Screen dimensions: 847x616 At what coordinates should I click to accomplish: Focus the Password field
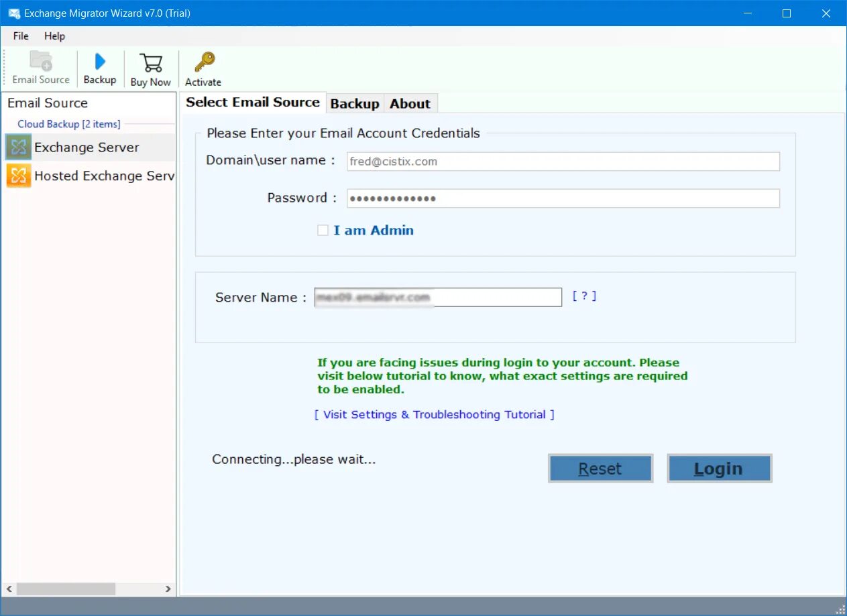563,198
